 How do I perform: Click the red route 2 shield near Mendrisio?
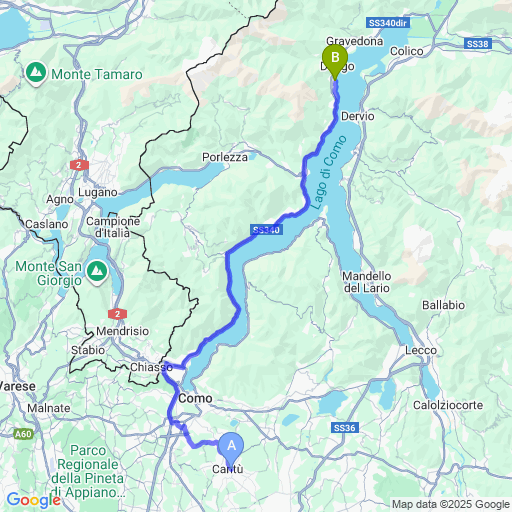pyautogui.click(x=117, y=314)
